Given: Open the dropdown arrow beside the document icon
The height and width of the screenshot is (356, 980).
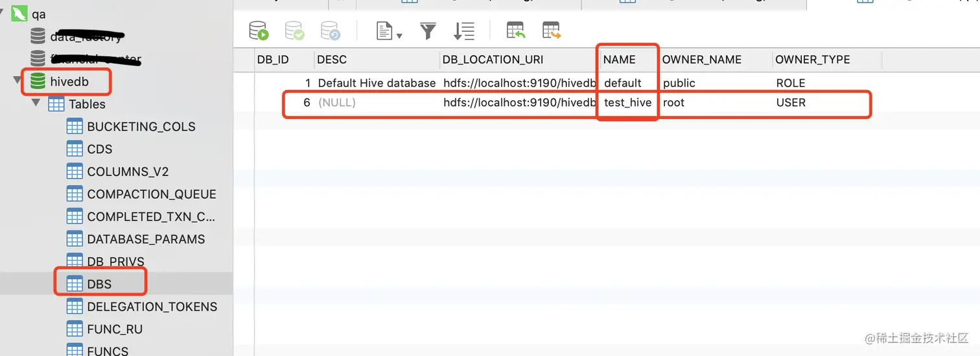Looking at the screenshot, I should coord(399,36).
